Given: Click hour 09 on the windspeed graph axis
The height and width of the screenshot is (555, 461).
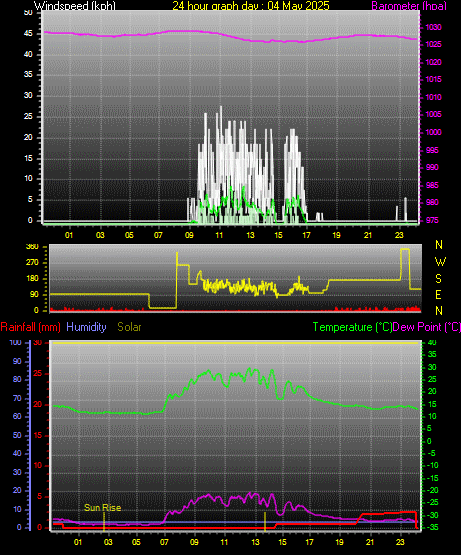Looking at the screenshot, I should [189, 235].
